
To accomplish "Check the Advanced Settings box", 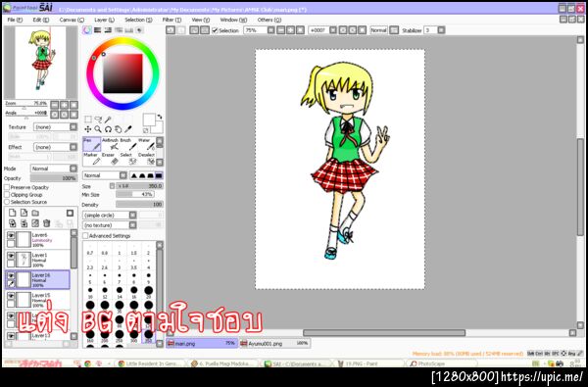I will (x=85, y=236).
